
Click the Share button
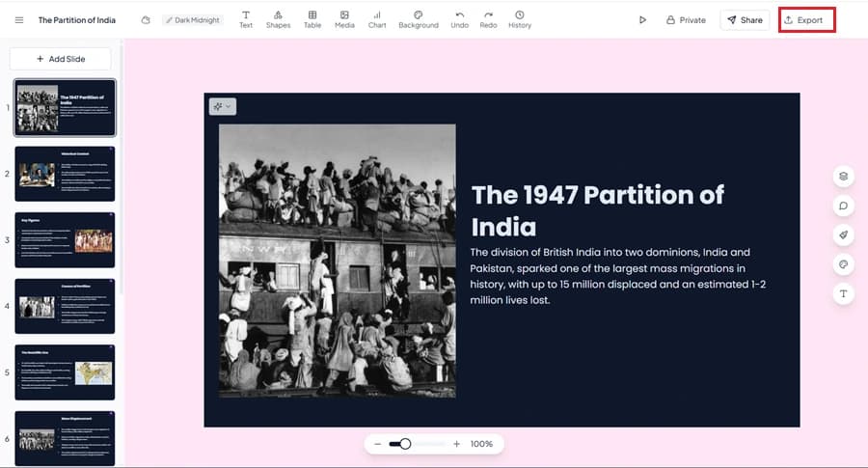coord(745,20)
